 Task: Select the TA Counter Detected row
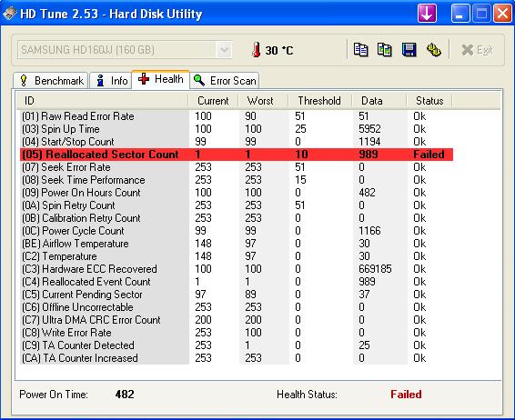click(x=237, y=345)
